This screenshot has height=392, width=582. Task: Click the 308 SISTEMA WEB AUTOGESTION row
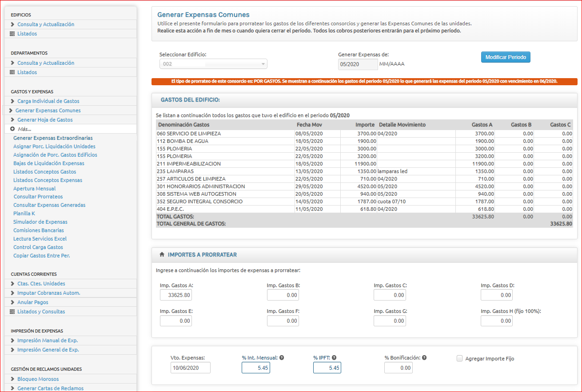364,194
